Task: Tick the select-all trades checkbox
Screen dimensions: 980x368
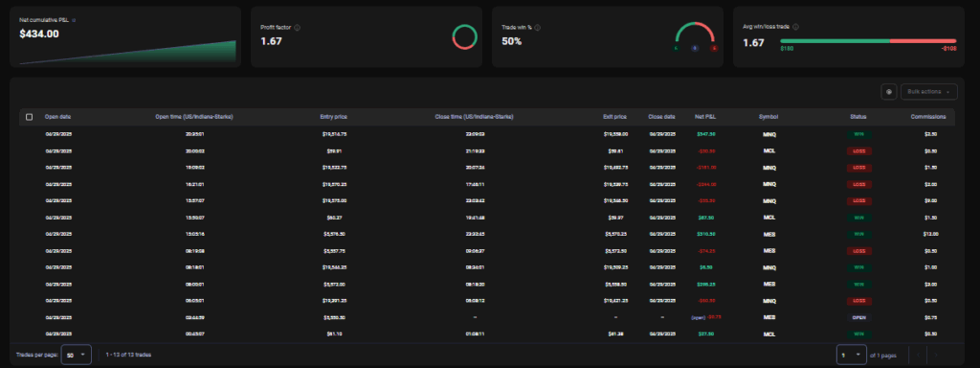Action: (30, 117)
